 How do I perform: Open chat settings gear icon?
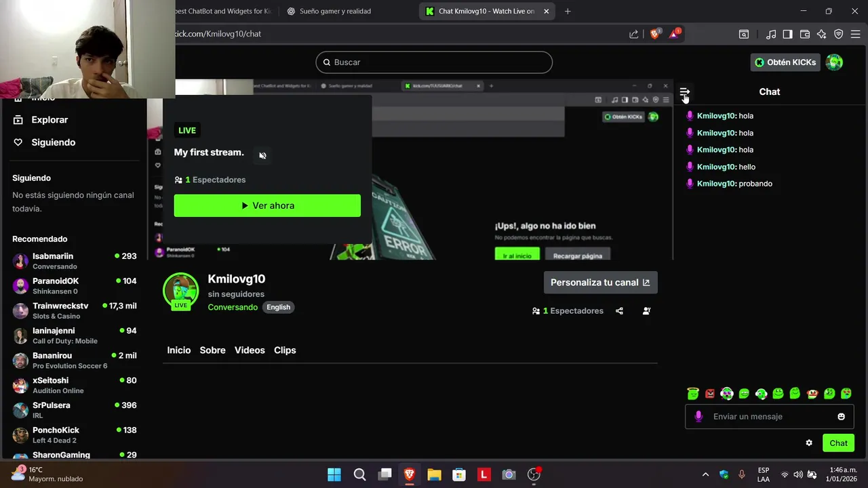(809, 443)
